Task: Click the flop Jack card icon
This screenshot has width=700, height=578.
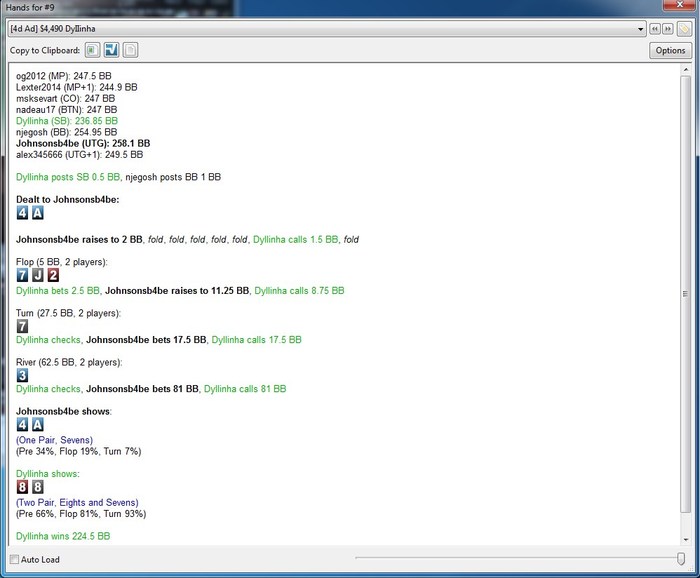Action: coord(38,275)
